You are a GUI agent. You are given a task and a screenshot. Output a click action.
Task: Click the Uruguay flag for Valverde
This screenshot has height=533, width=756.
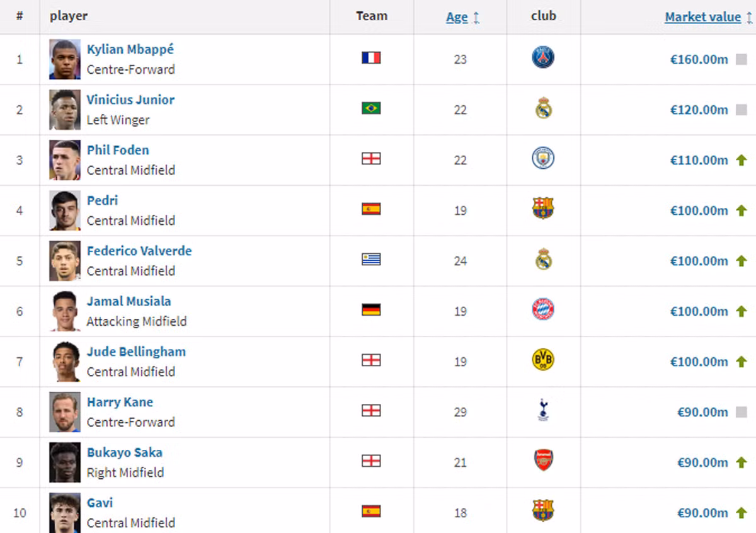pos(371,260)
